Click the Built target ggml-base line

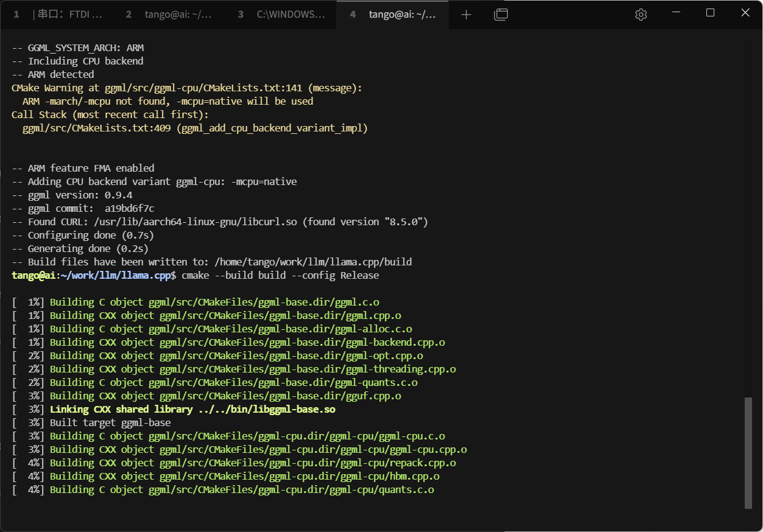(x=110, y=423)
